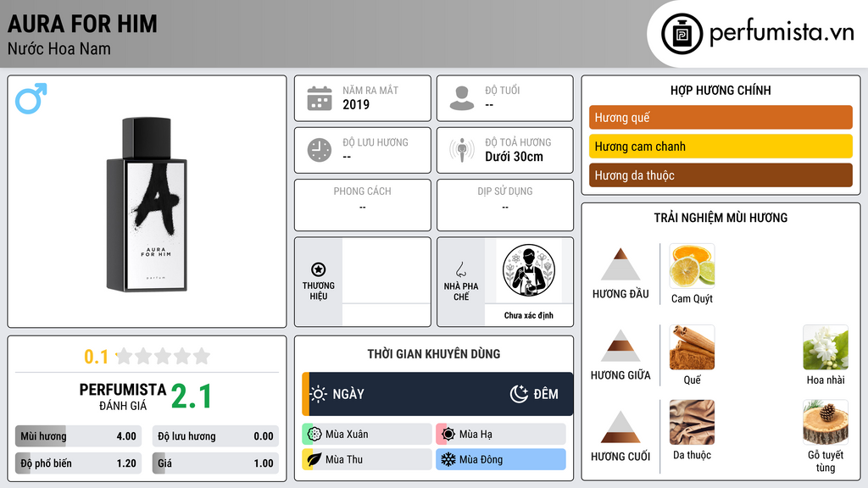
Task: Select the Đêm moon option
Action: pyautogui.click(x=534, y=394)
